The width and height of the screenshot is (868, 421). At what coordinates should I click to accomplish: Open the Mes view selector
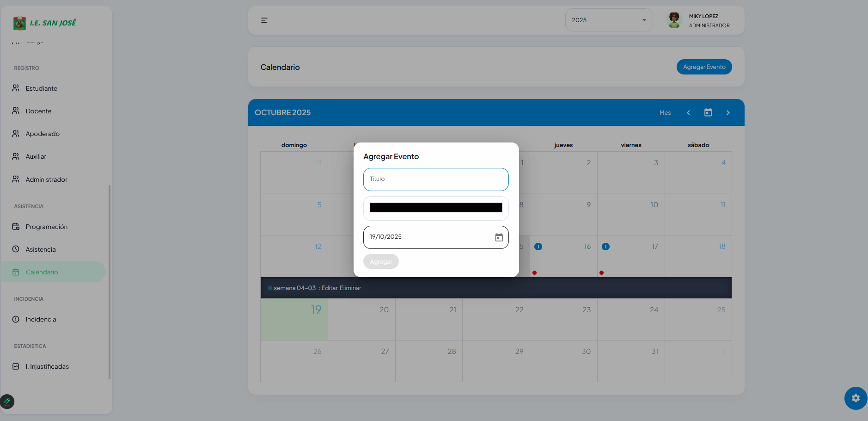point(665,113)
